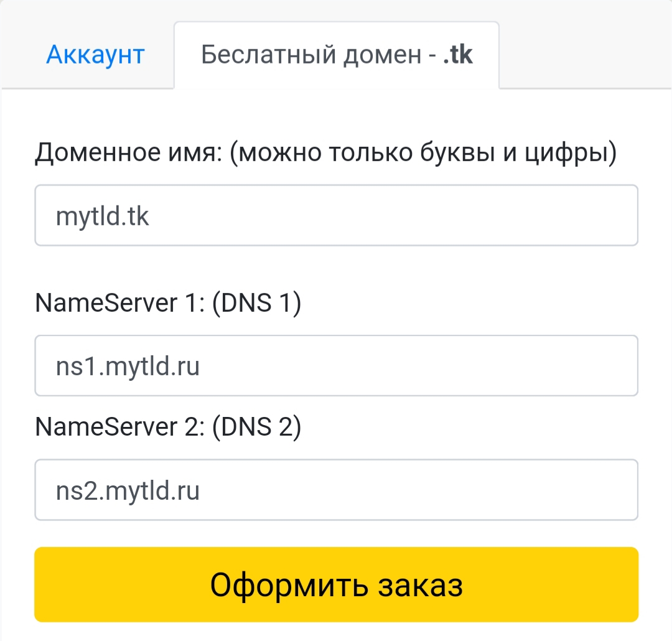Click the Доменное имя input field
This screenshot has width=672, height=641.
pyautogui.click(x=336, y=215)
